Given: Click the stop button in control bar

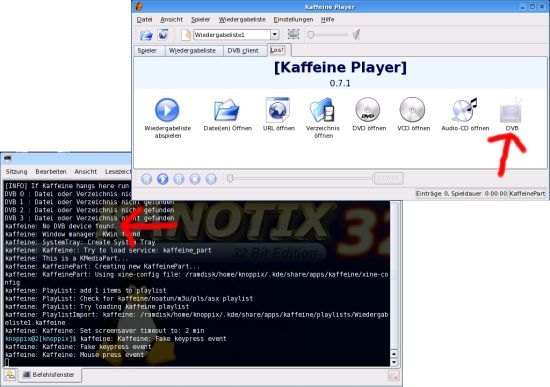Looking at the screenshot, I should pos(195,179).
